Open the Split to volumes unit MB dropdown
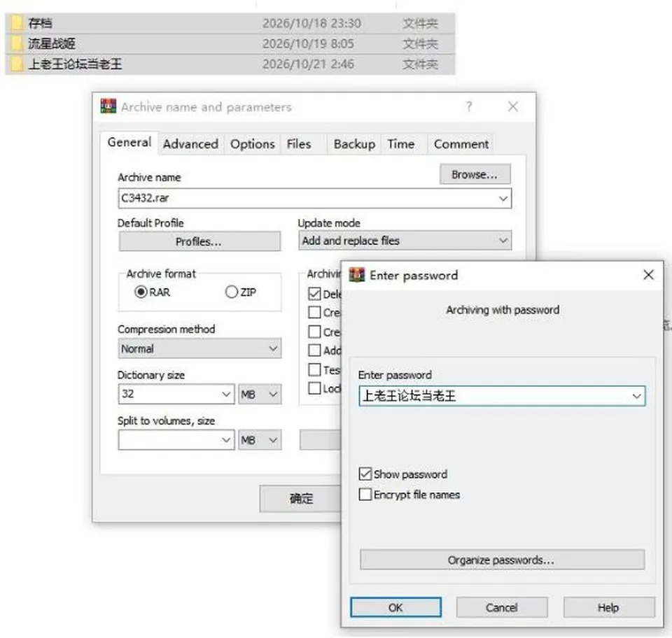The width and height of the screenshot is (672, 638). click(260, 440)
